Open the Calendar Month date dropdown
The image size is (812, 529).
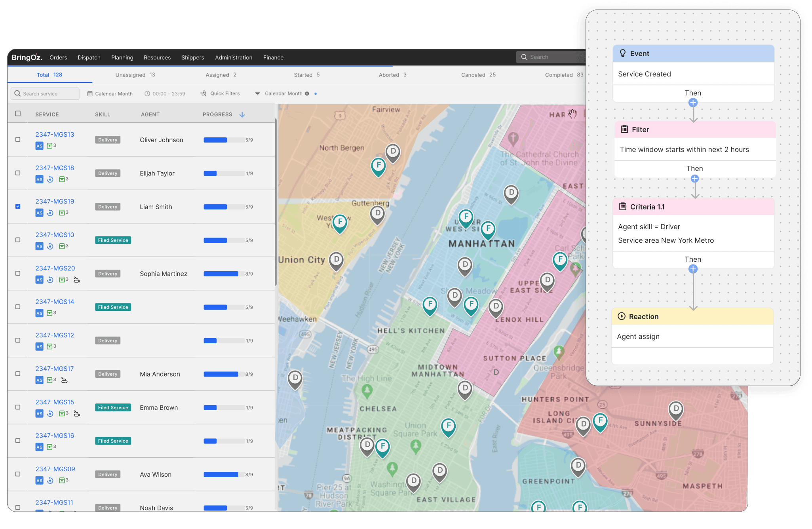[110, 94]
